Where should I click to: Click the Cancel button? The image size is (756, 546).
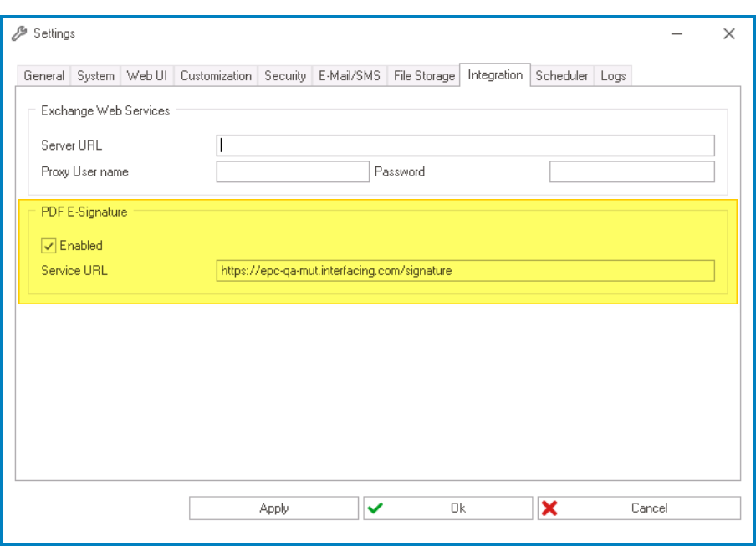[639, 508]
